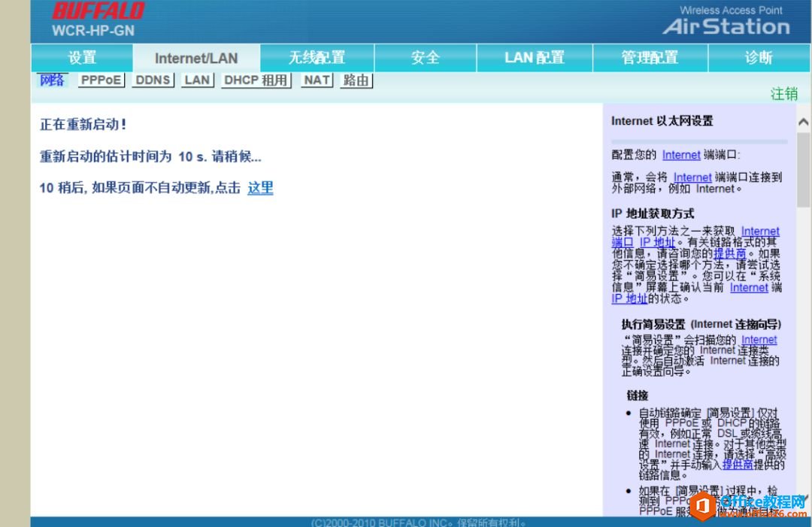
Task: Open the 设置 main tab
Action: [x=82, y=57]
